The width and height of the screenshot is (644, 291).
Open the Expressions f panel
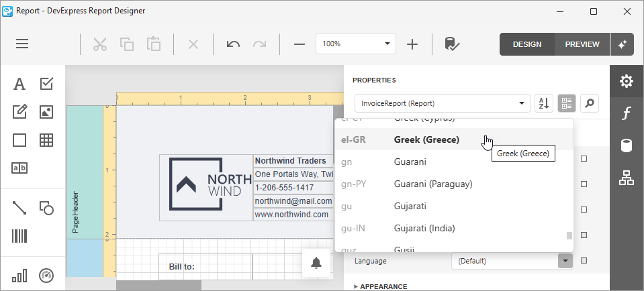pos(627,113)
